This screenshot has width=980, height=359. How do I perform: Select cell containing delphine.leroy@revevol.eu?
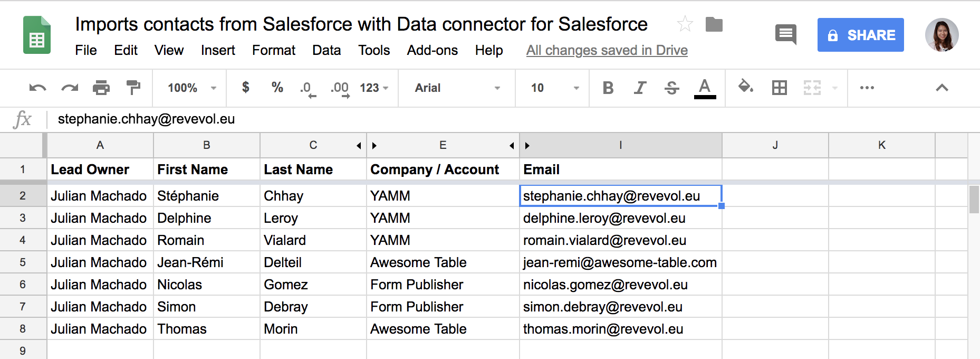pyautogui.click(x=620, y=218)
